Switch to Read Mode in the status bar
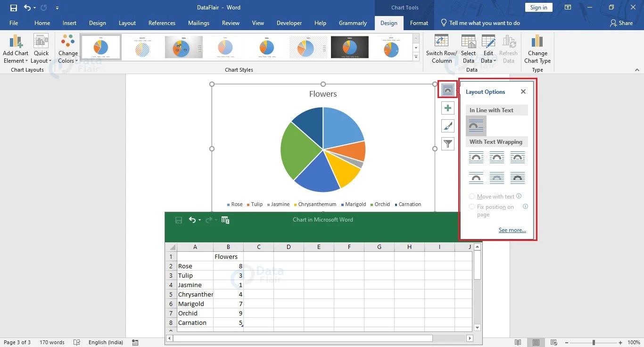The image size is (644, 347). coord(518,342)
